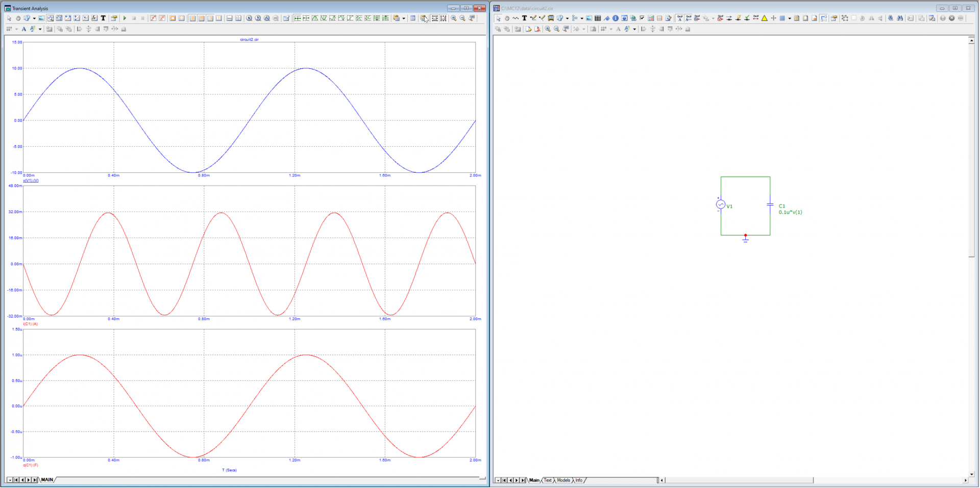The image size is (980, 488).
Task: Click the Zoom In magnifier in schematic window
Action: 548,29
